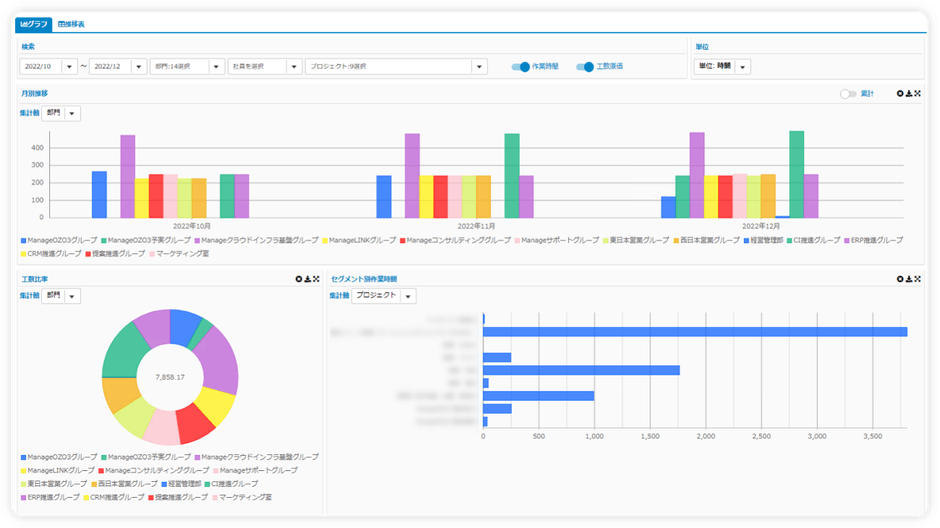Expand the 月別推移 chart to fullscreen
940x528 pixels.
(918, 93)
